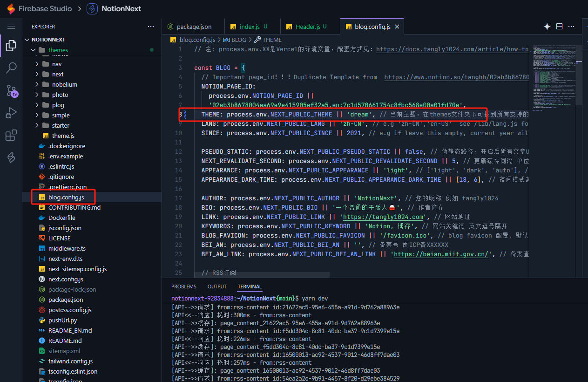Image resolution: width=588 pixels, height=382 pixels.
Task: Select the blog.config.js editor tab
Action: point(372,27)
